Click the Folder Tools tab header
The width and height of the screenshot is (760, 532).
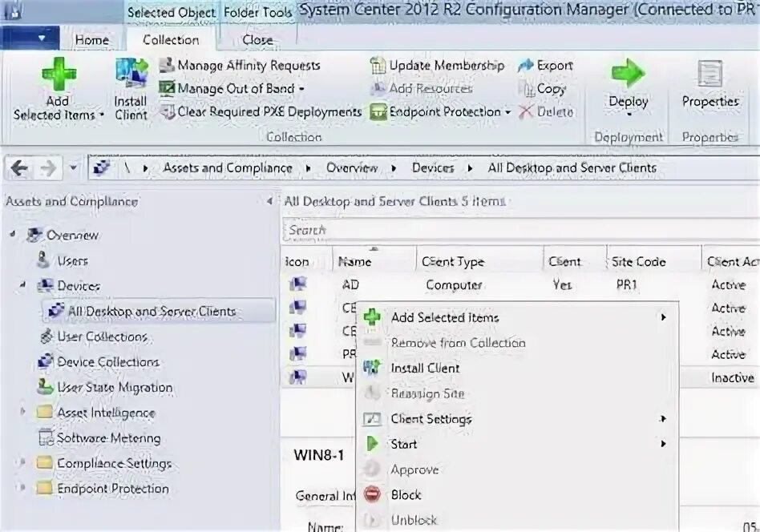(258, 13)
